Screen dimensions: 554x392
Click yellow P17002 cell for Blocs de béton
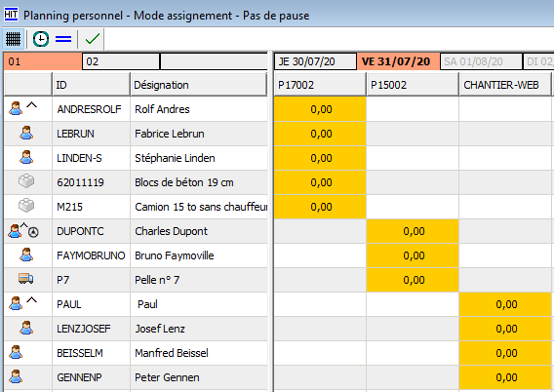point(320,182)
